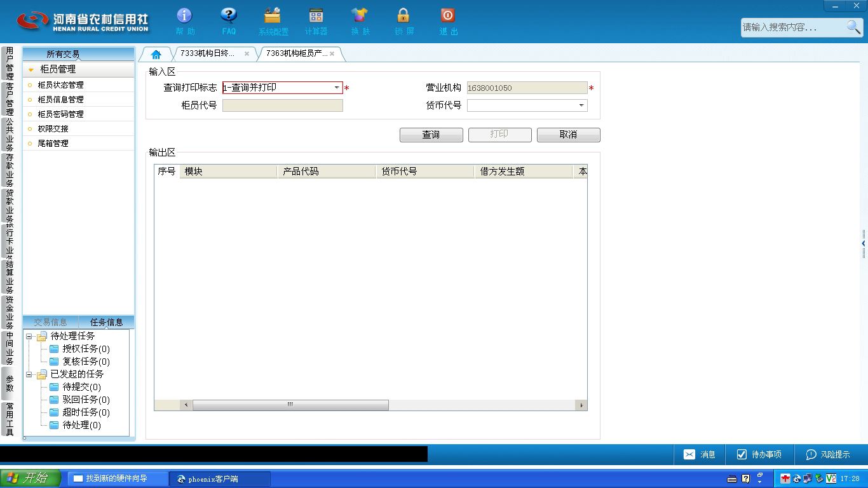Screen dimensions: 868x488
Task: Open 资金业务 vertical sidebar tab
Action: tap(9, 313)
